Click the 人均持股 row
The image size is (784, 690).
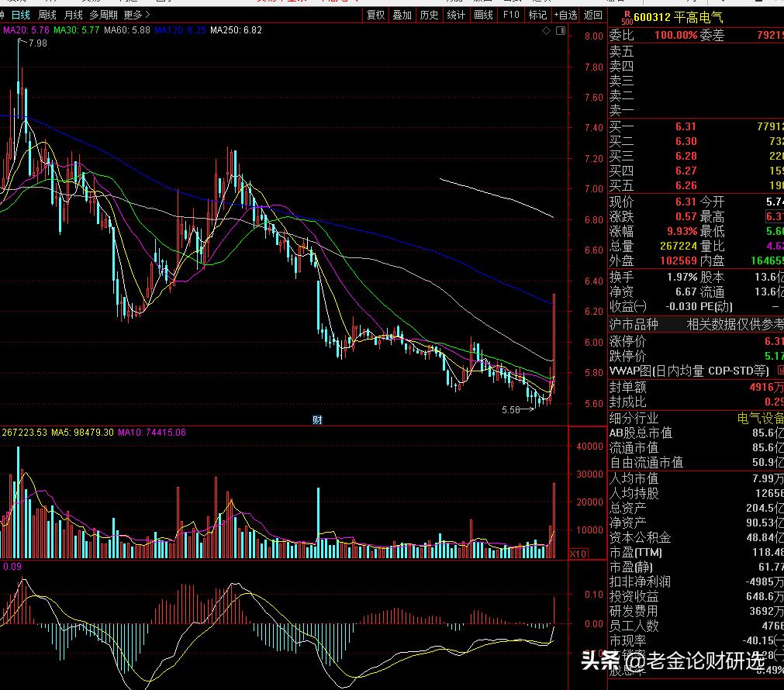[696, 494]
